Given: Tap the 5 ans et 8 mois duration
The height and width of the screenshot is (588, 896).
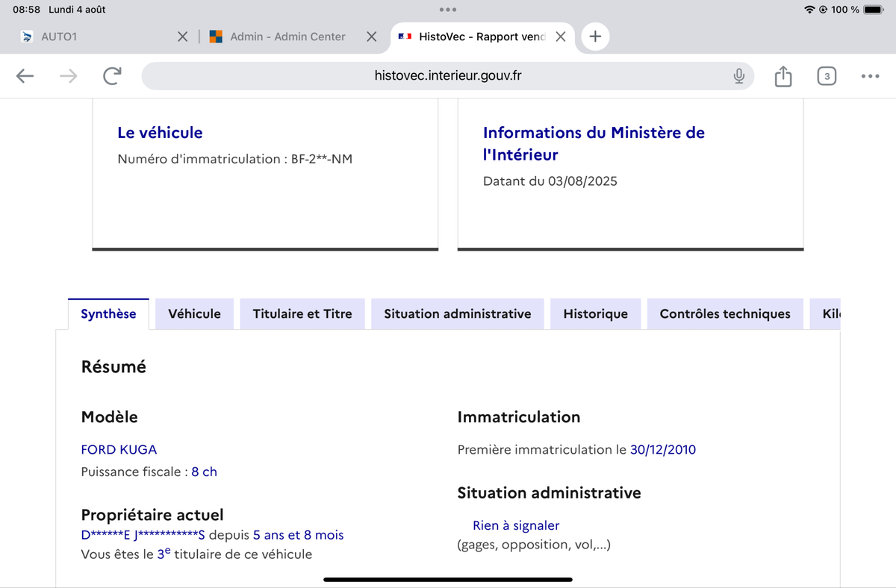Looking at the screenshot, I should click(299, 535).
